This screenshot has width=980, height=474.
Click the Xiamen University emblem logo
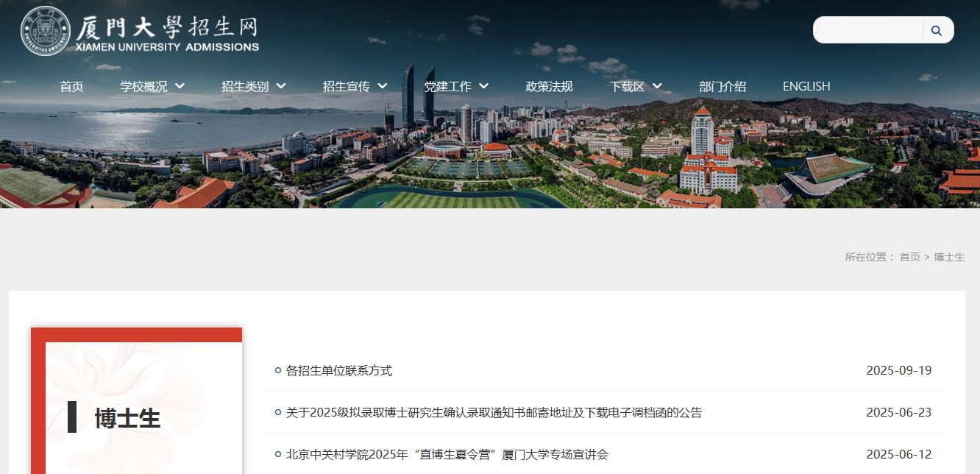coord(46,30)
